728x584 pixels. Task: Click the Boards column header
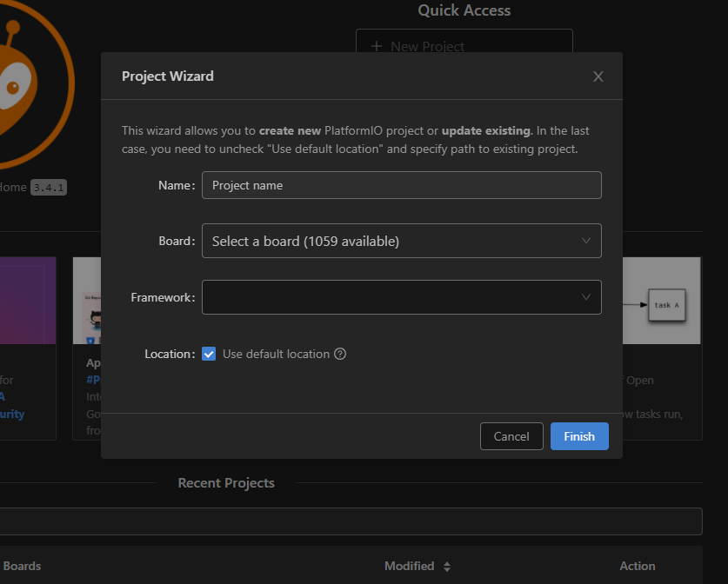[23, 566]
